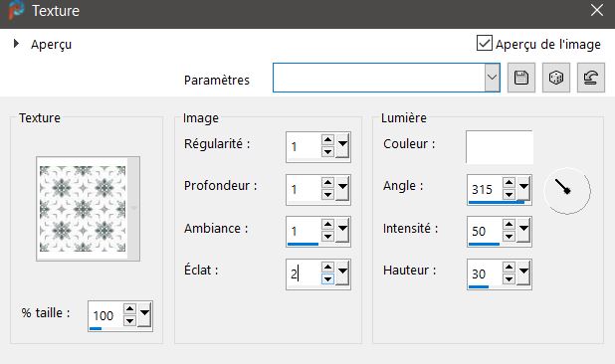Click the Régularité value field
615x364 pixels.
[x=304, y=147]
